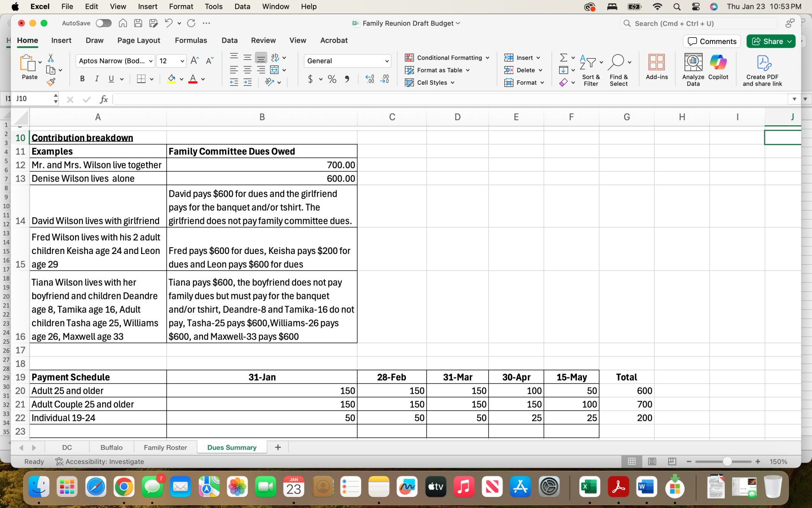Toggle Italic formatting

[x=97, y=79]
